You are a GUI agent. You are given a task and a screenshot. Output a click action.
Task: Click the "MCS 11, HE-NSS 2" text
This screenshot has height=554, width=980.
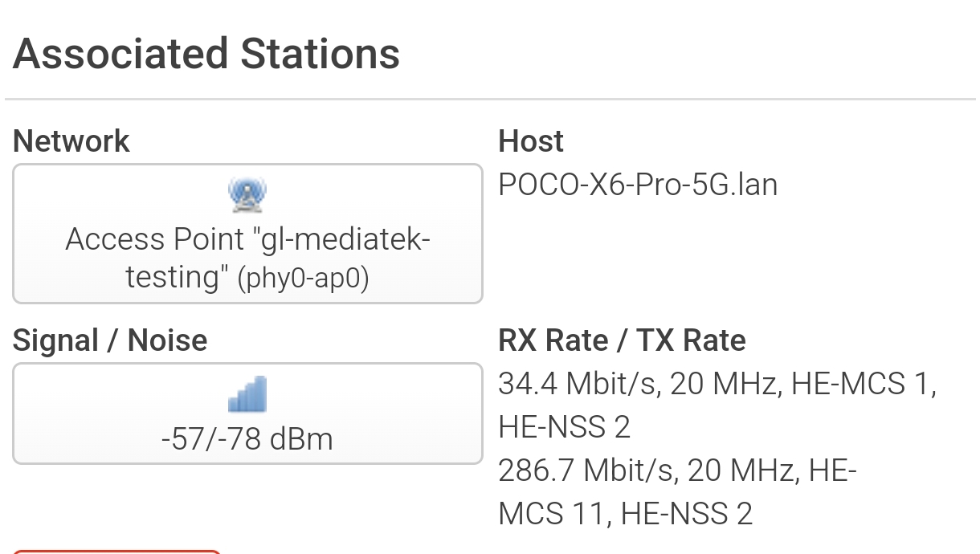625,513
